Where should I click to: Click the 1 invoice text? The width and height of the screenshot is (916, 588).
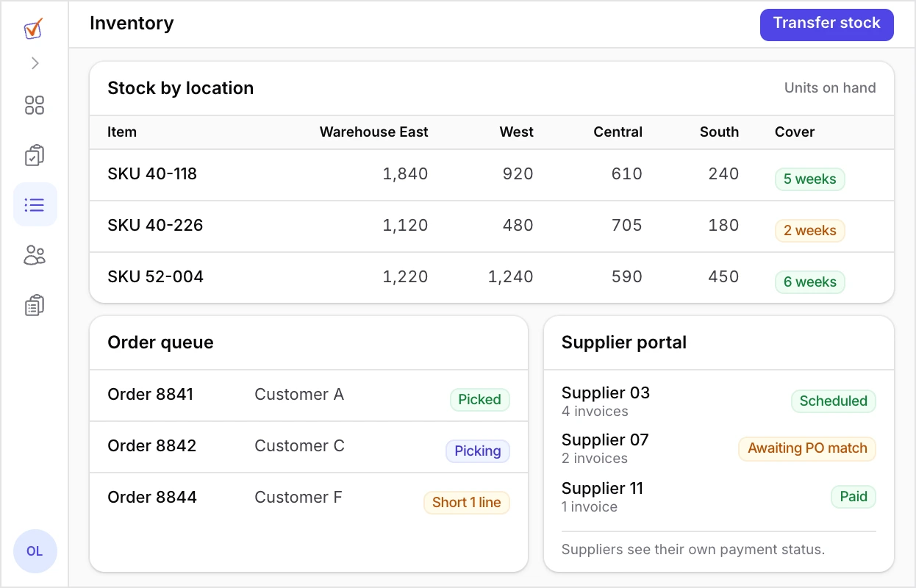click(x=590, y=507)
